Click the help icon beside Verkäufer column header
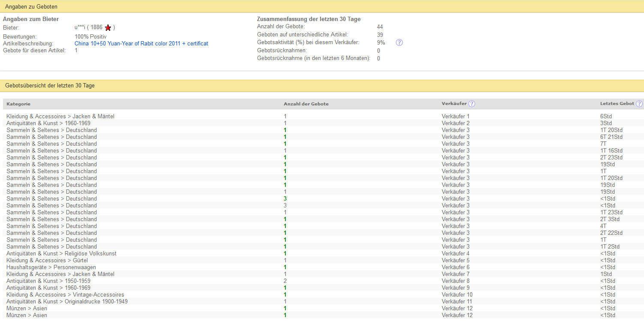The width and height of the screenshot is (644, 321). coord(472,104)
